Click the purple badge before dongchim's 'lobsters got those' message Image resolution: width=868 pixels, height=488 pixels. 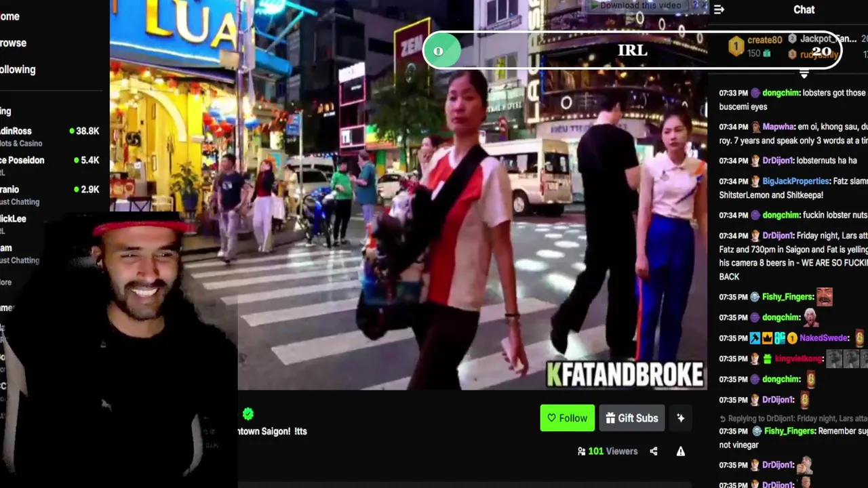click(755, 93)
